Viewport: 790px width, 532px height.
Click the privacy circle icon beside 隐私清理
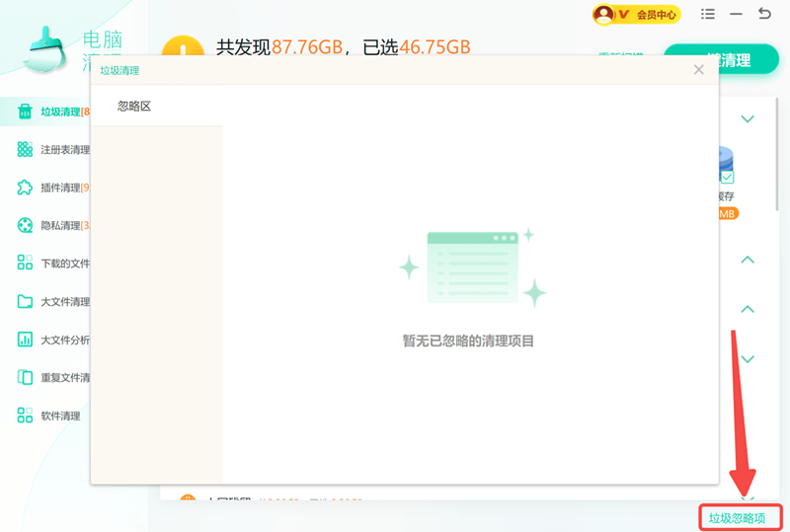pos(25,225)
